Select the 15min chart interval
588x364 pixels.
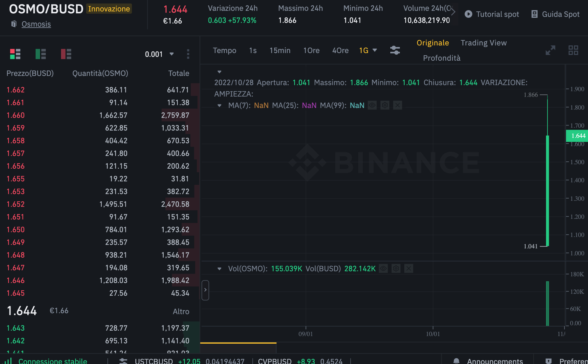pyautogui.click(x=280, y=51)
